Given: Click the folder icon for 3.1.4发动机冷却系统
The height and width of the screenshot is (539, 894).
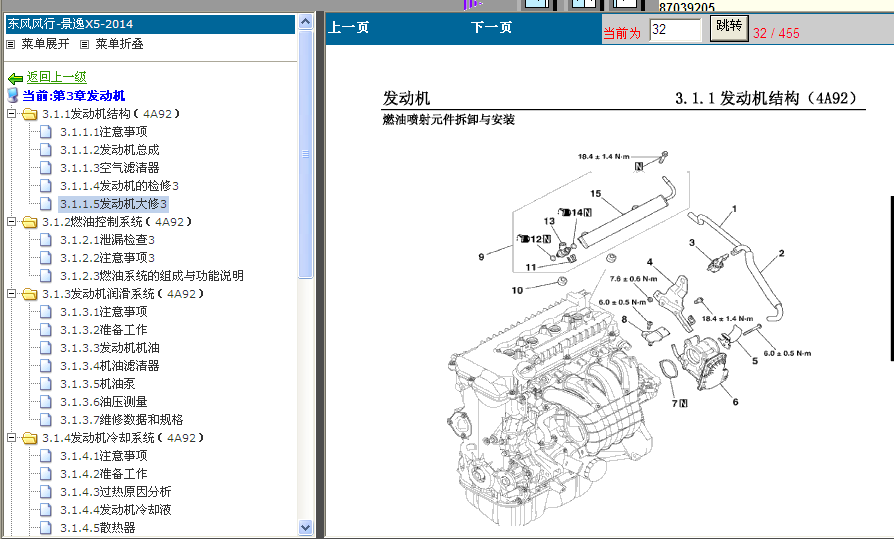Looking at the screenshot, I should (x=29, y=438).
